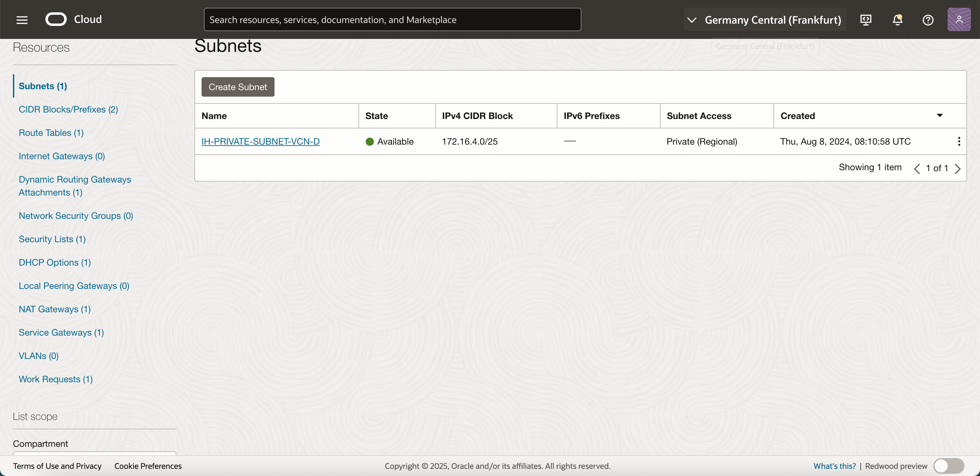The height and width of the screenshot is (476, 980).
Task: Open the help question mark menu
Action: 928,20
